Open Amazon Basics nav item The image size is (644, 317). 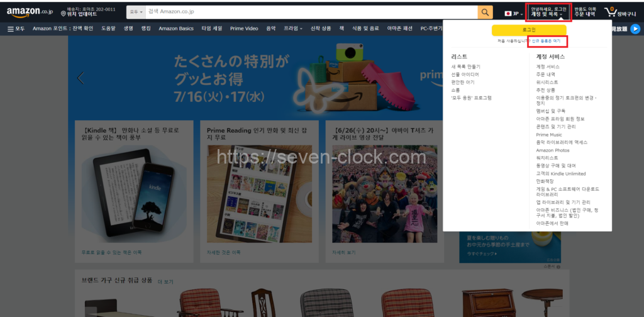click(176, 29)
